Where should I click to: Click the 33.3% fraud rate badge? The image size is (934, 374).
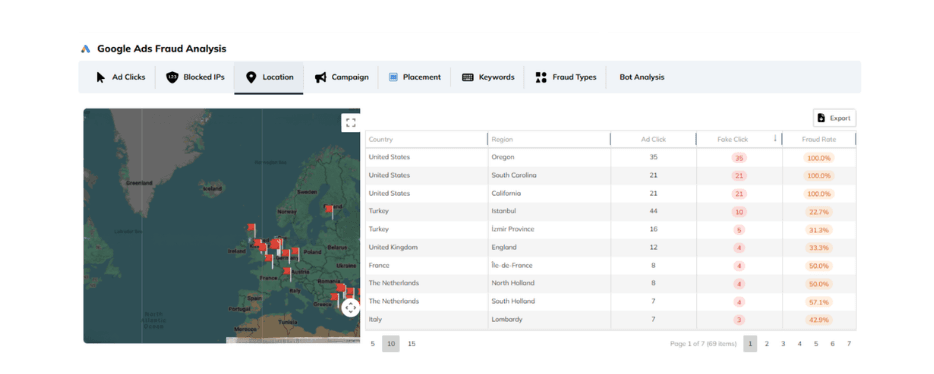(818, 247)
